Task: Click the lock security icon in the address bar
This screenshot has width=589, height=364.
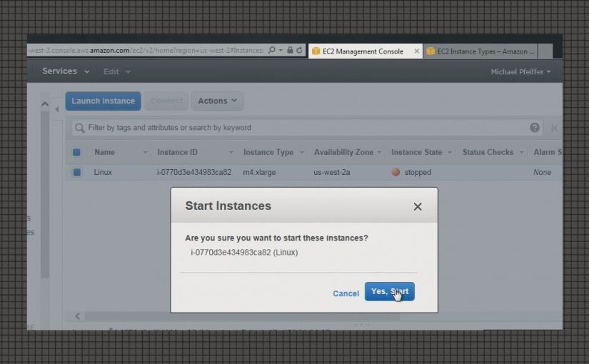Action: 290,50
